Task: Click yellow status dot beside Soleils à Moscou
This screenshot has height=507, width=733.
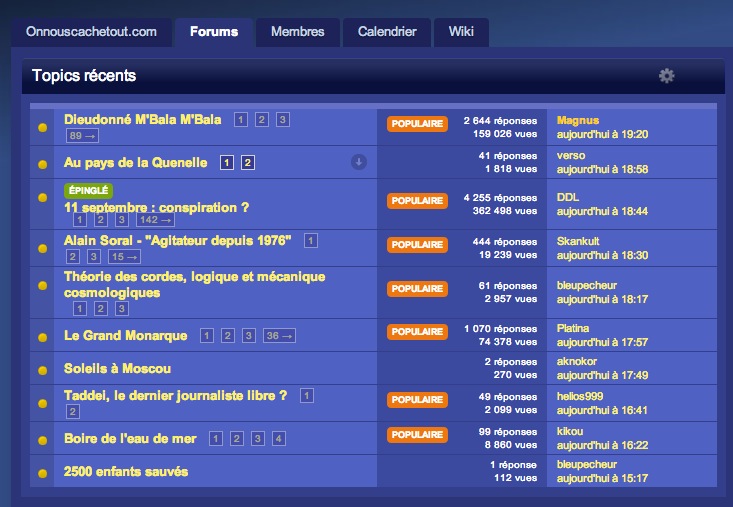Action: click(43, 371)
